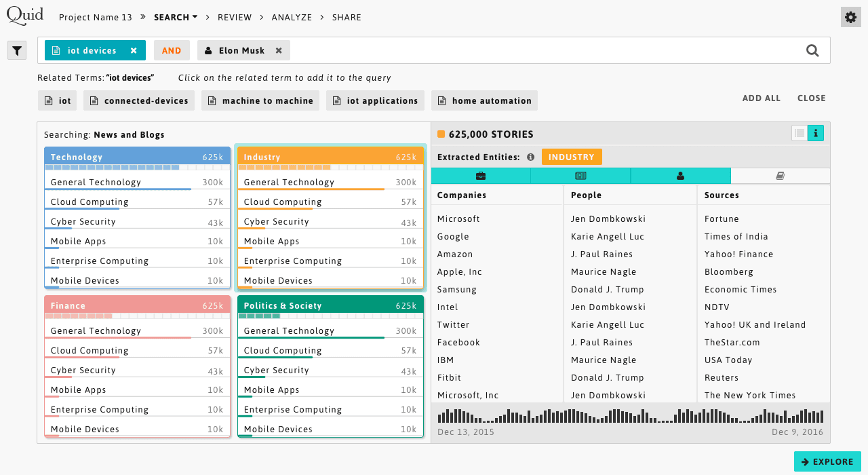
Task: Click the person icon in Elon Musk tag
Action: [x=208, y=50]
